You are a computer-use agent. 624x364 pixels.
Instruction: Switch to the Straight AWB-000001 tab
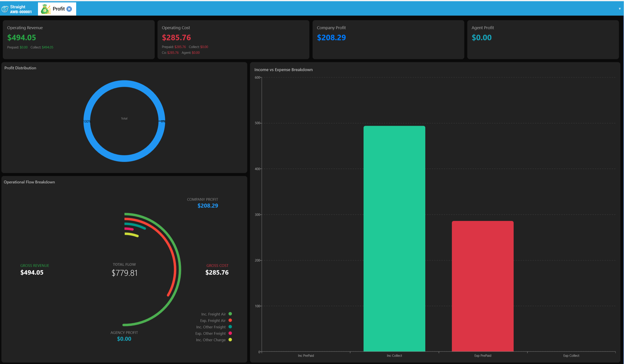click(17, 9)
